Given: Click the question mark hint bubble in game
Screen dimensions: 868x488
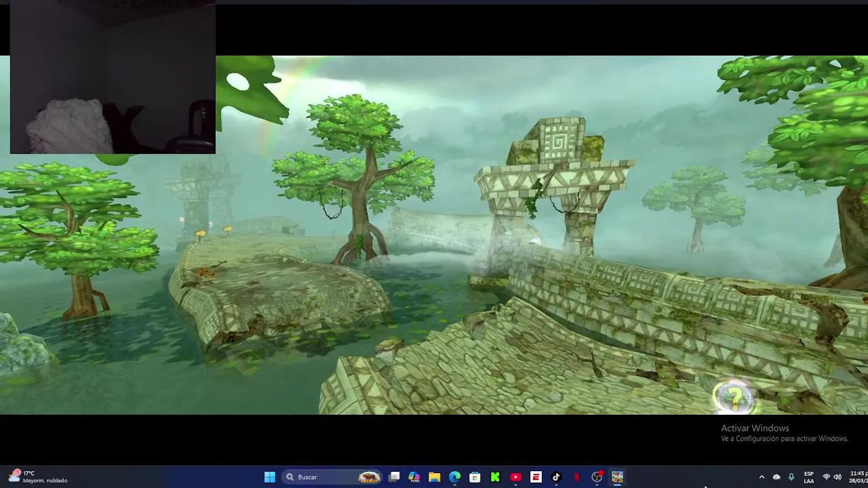Looking at the screenshot, I should 734,397.
